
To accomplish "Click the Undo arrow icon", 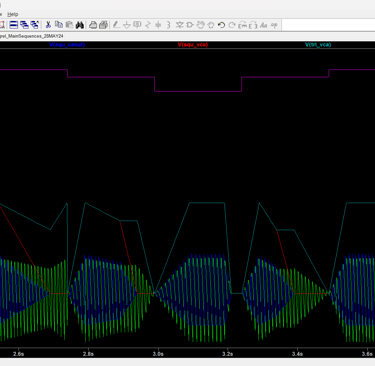I will (221, 25).
